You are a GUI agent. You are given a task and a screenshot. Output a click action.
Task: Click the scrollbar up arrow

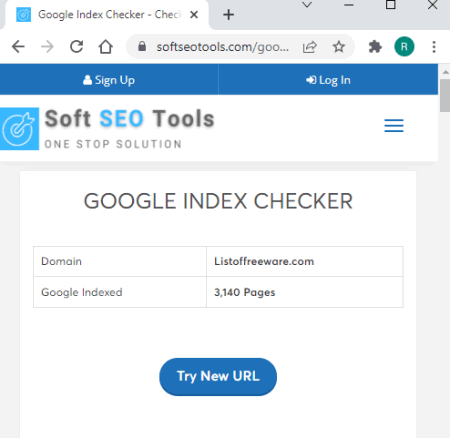[x=445, y=72]
